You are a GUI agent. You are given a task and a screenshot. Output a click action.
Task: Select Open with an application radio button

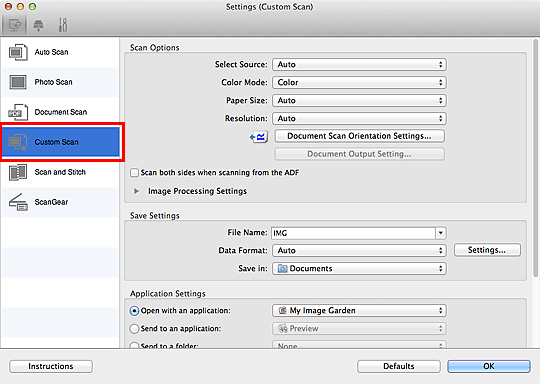pyautogui.click(x=134, y=311)
